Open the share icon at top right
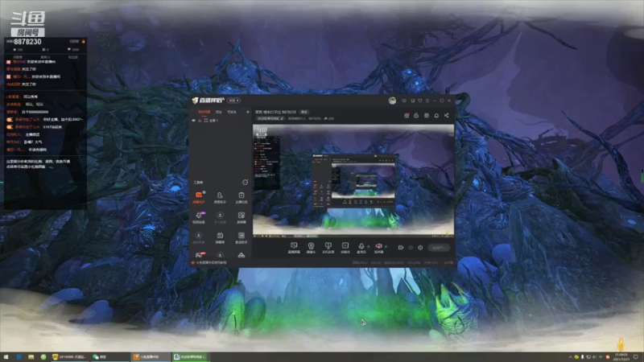The height and width of the screenshot is (362, 644). coord(447,115)
